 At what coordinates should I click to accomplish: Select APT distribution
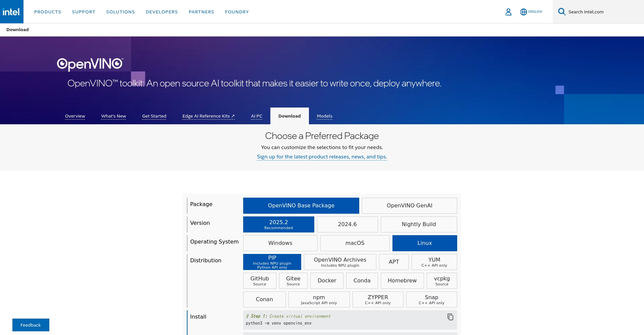pyautogui.click(x=394, y=262)
